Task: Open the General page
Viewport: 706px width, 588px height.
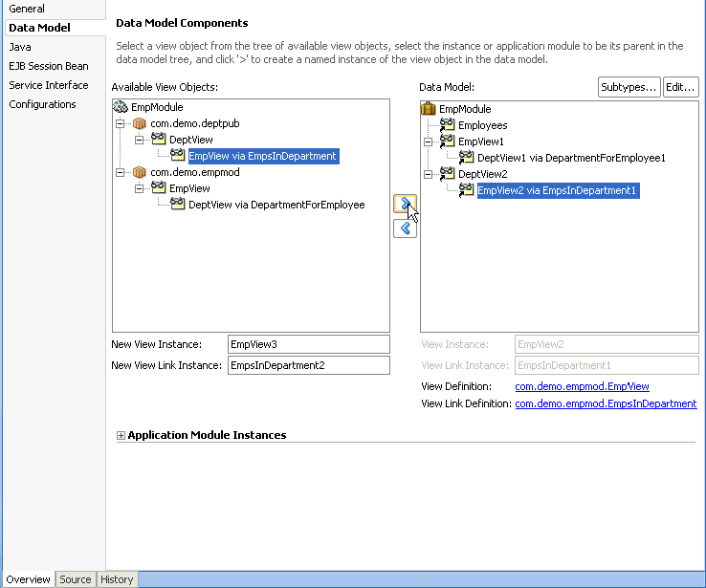Action: pos(27,9)
